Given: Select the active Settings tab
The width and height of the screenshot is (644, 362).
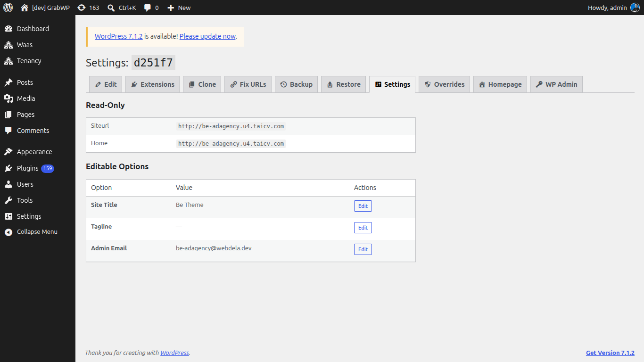Looking at the screenshot, I should (x=392, y=84).
